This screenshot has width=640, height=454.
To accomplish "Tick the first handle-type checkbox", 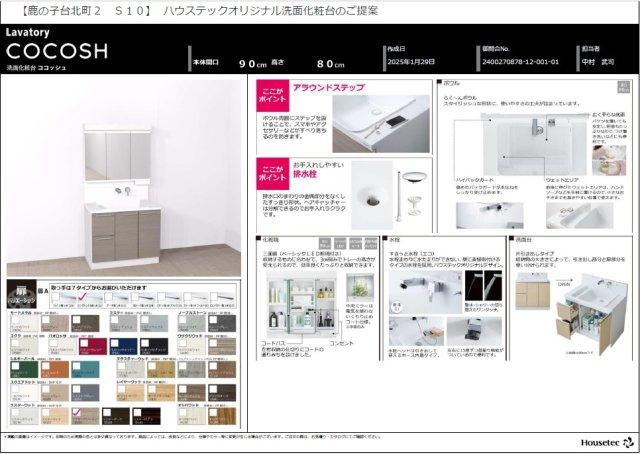I will [x=56, y=296].
